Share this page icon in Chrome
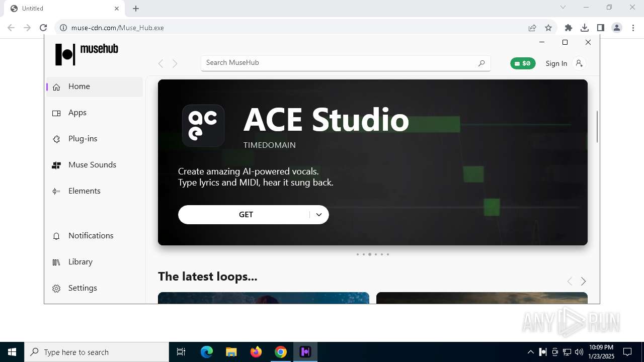Viewport: 644px width, 362px height. (532, 28)
